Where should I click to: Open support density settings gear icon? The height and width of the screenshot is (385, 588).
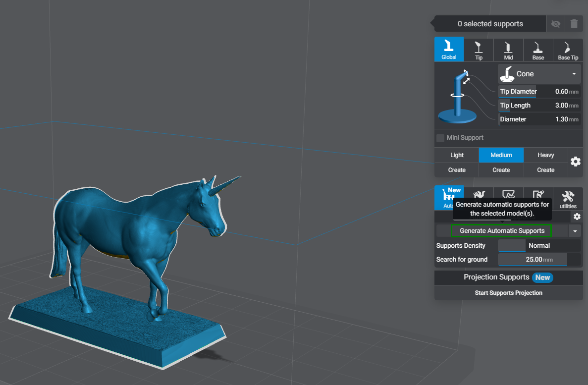576,217
